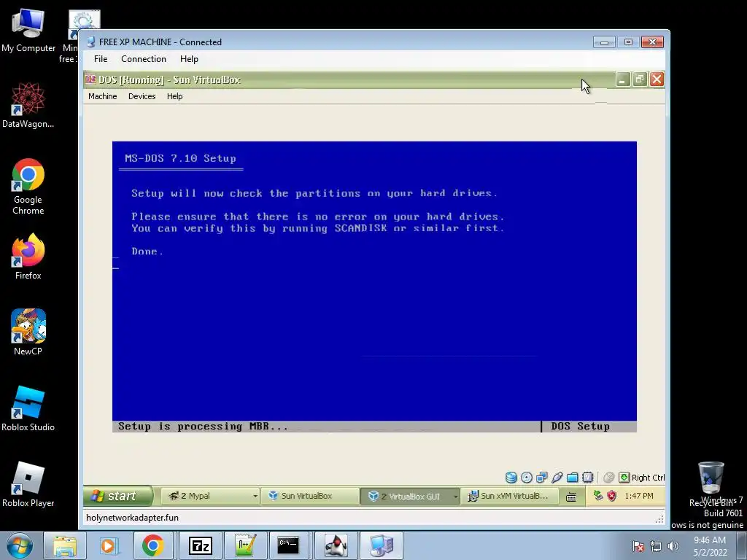Open Command Prompt taskbar icon
This screenshot has width=747, height=560.
[289, 545]
